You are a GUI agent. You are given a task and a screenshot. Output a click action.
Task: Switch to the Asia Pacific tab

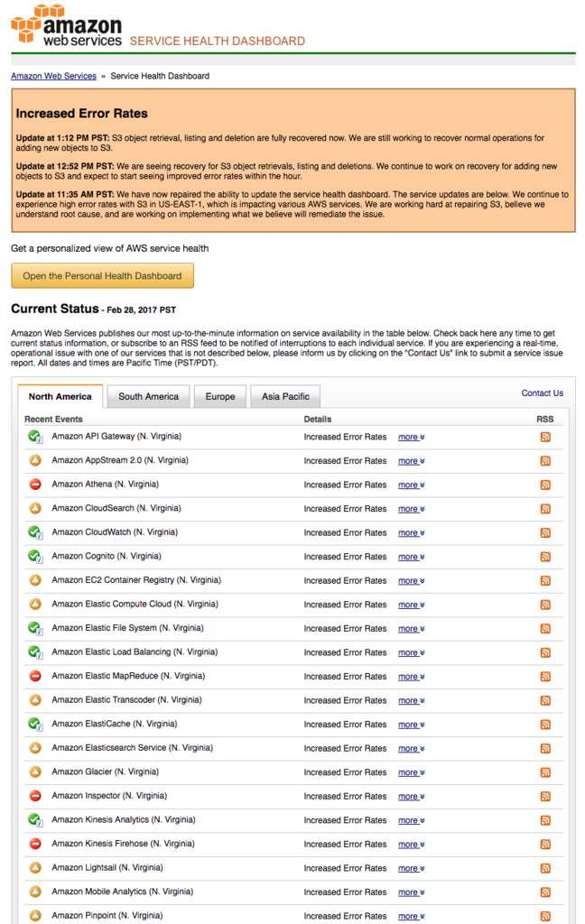point(285,397)
